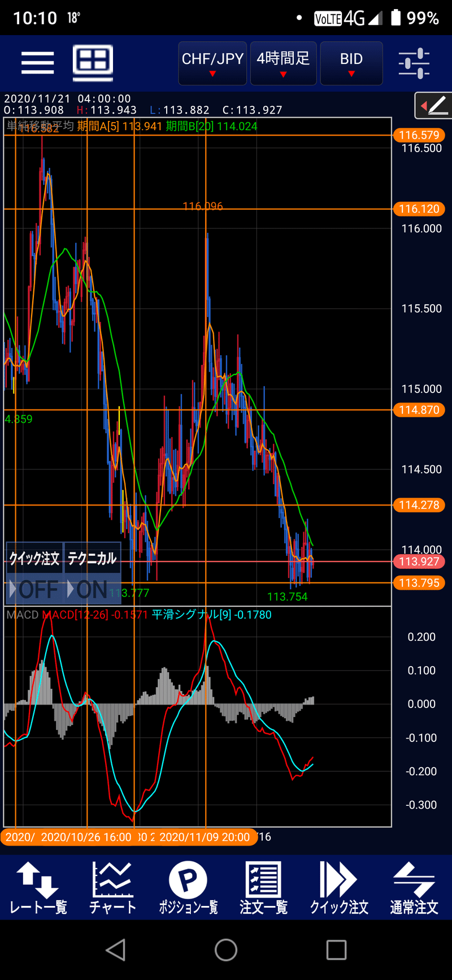The width and height of the screenshot is (452, 980).
Task: Tap Android recent apps button
Action: click(x=336, y=950)
